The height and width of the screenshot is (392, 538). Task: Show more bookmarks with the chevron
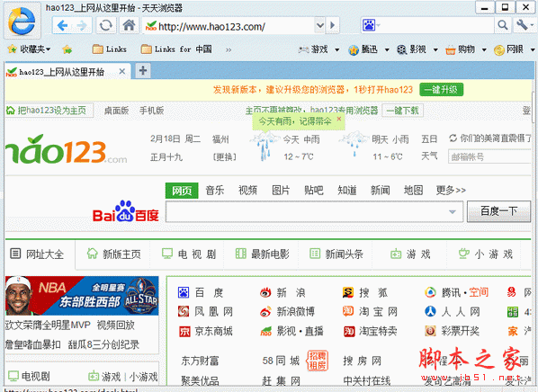[x=229, y=50]
